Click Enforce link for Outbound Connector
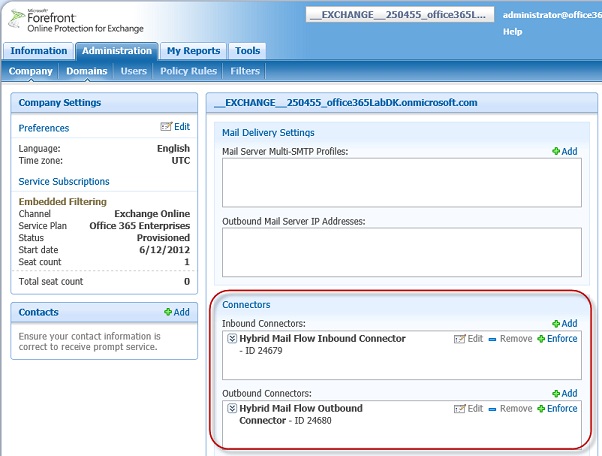The image size is (602, 456). click(562, 408)
